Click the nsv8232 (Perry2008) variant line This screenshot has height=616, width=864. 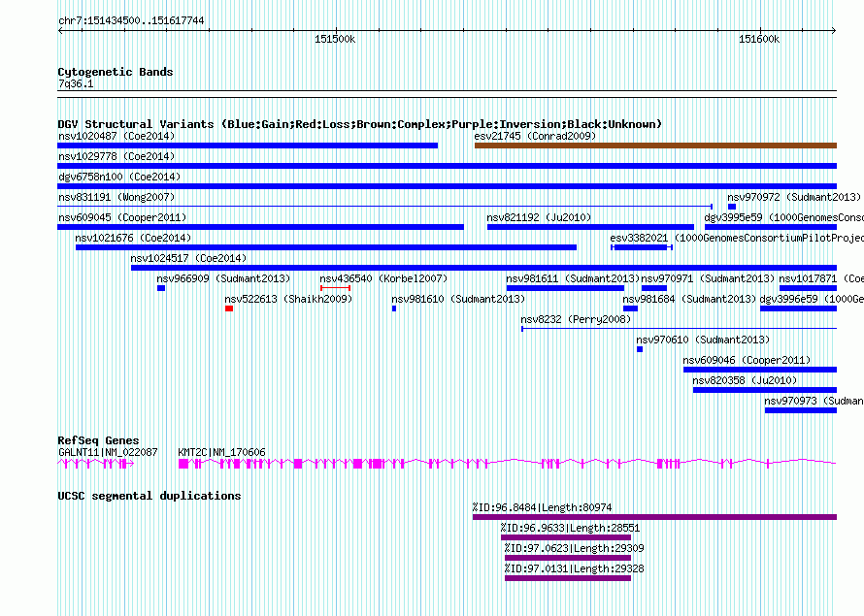(679, 329)
